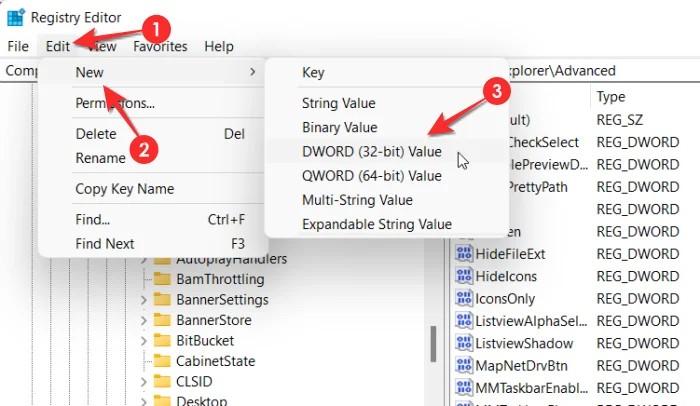Expand the BannerSettings key
The image size is (700, 406).
144,300
